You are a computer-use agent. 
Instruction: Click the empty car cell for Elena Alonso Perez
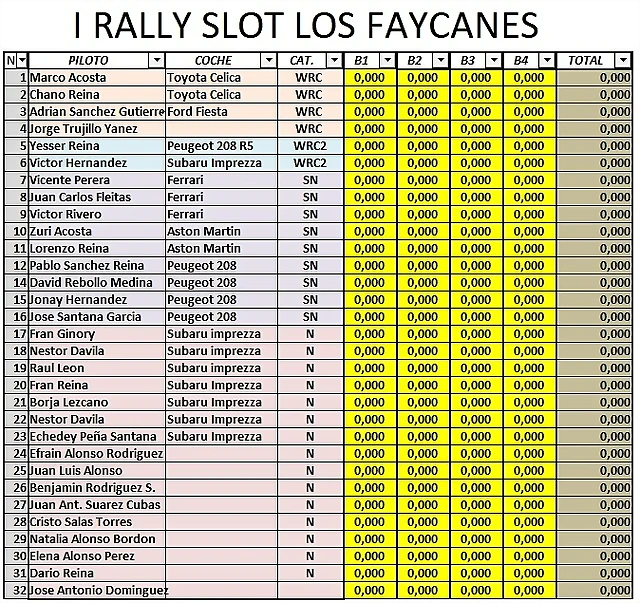point(221,556)
